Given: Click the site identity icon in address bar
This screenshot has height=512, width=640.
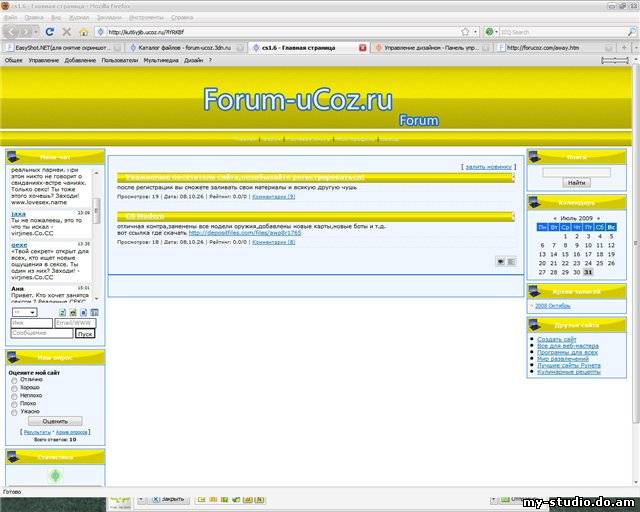Looking at the screenshot, I should tap(100, 31).
